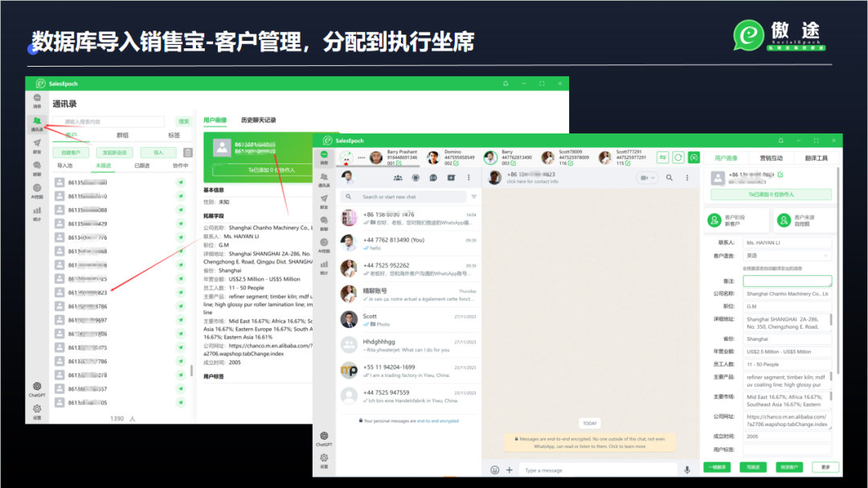Viewport: 868px width, 488px height.
Task: Open ChatGPT icon in back window sidebar
Action: (37, 389)
